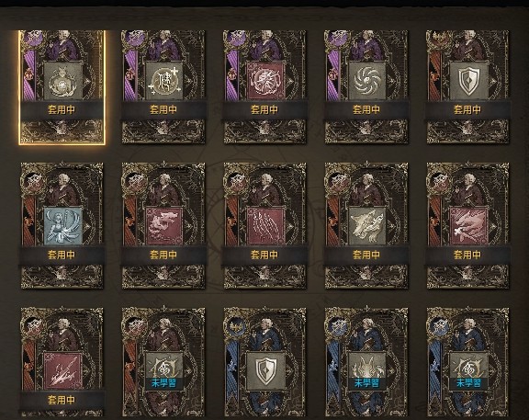The height and width of the screenshot is (420, 529).
Task: Click 套用中 label under the wolf head card
Action: click(366, 255)
